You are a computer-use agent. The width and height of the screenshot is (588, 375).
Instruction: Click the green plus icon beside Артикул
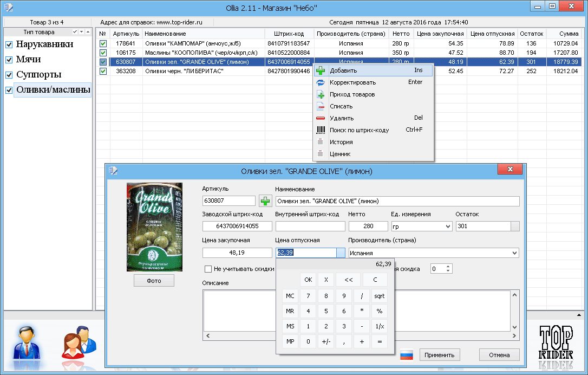coord(265,201)
